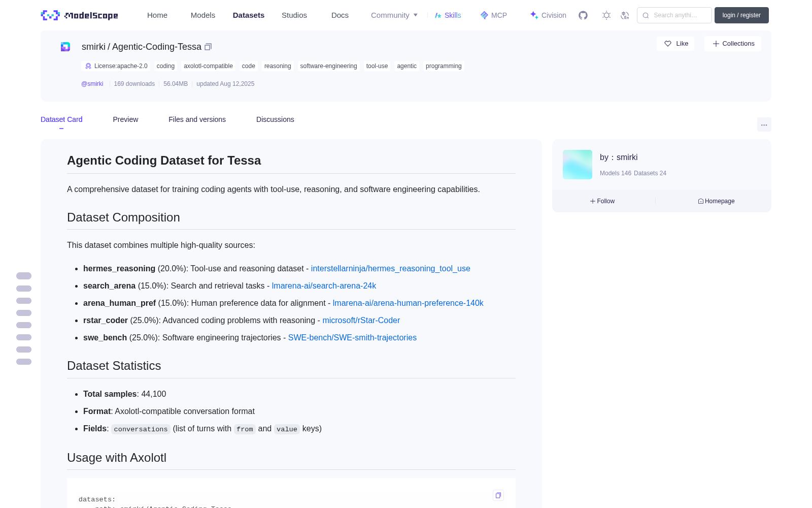Screen dimensions: 812x508
Task: Open interstellarninja/hermes_reasoning_tool_use link
Action: coord(391,269)
